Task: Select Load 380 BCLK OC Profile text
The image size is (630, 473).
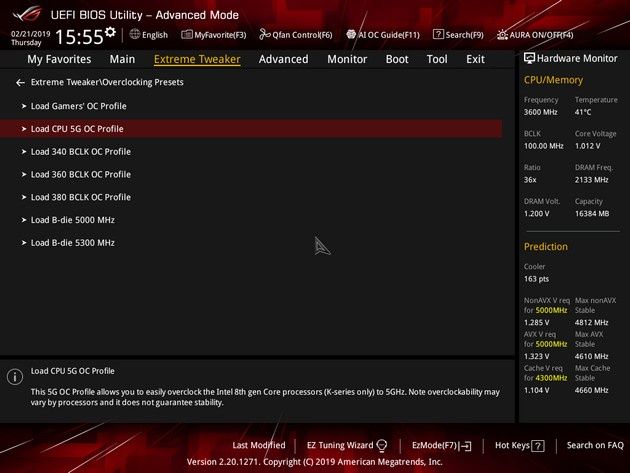Action: 81,197
